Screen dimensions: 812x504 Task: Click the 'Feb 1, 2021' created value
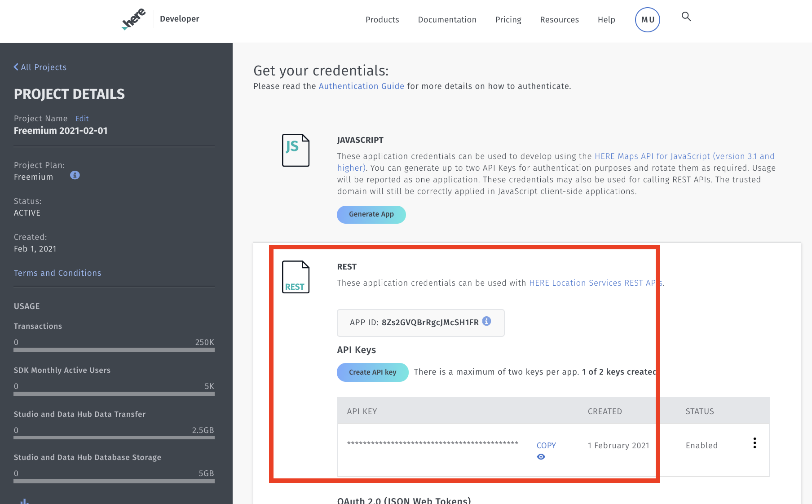coord(35,249)
